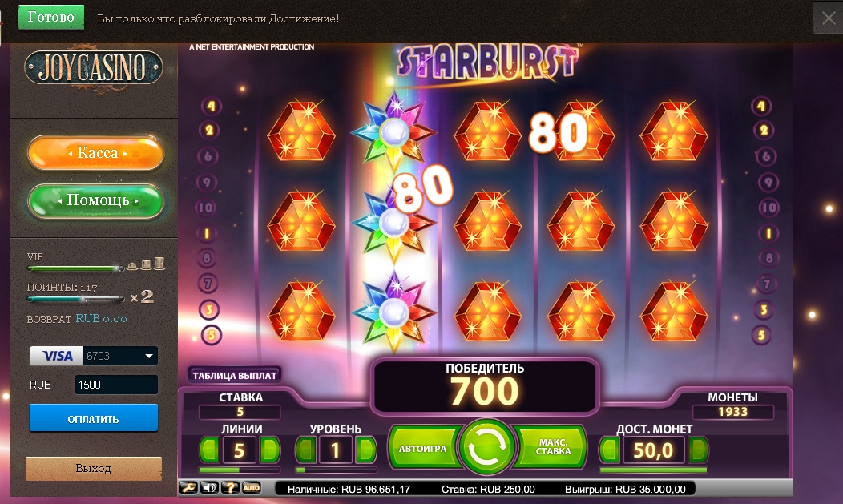Decrease the coin value (ДОСТ. МОНЕТ)
Screen dimensions: 843x504
609,450
